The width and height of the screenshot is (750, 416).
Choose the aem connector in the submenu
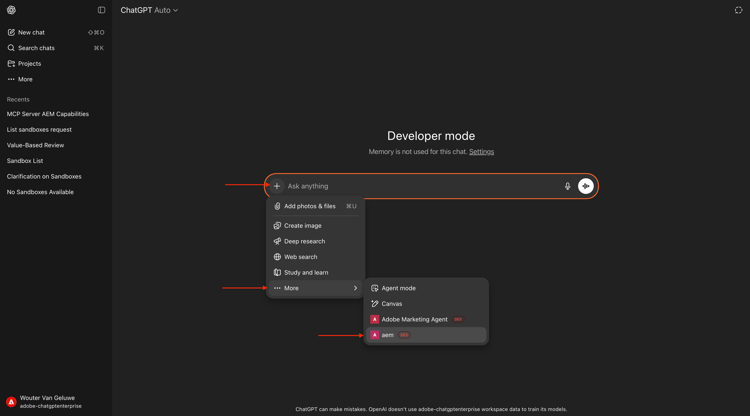tap(426, 335)
